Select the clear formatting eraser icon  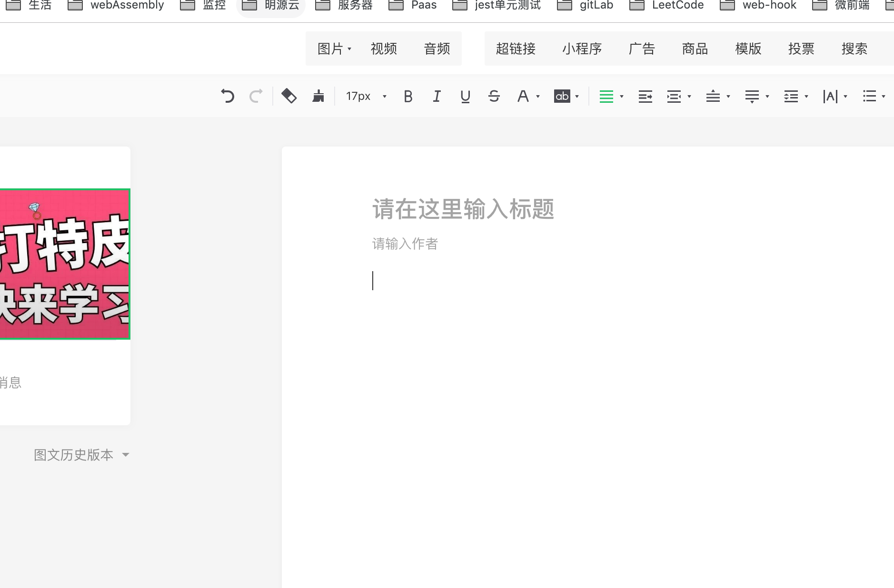289,96
